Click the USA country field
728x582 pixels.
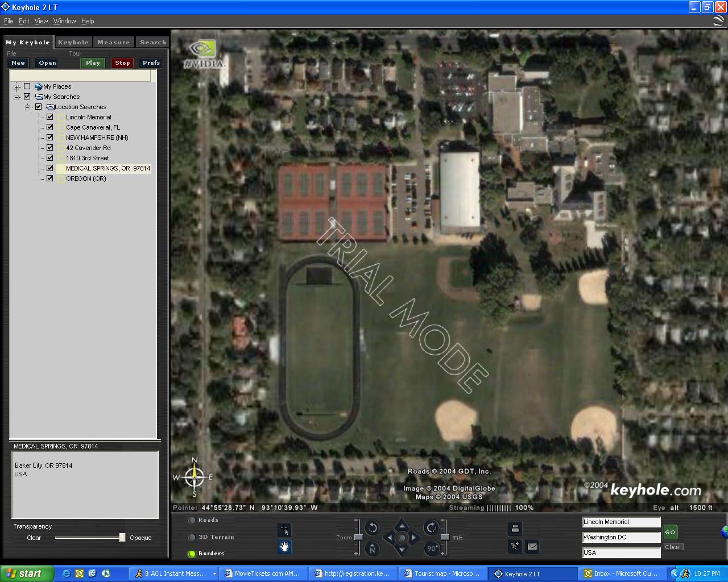pyautogui.click(x=621, y=552)
